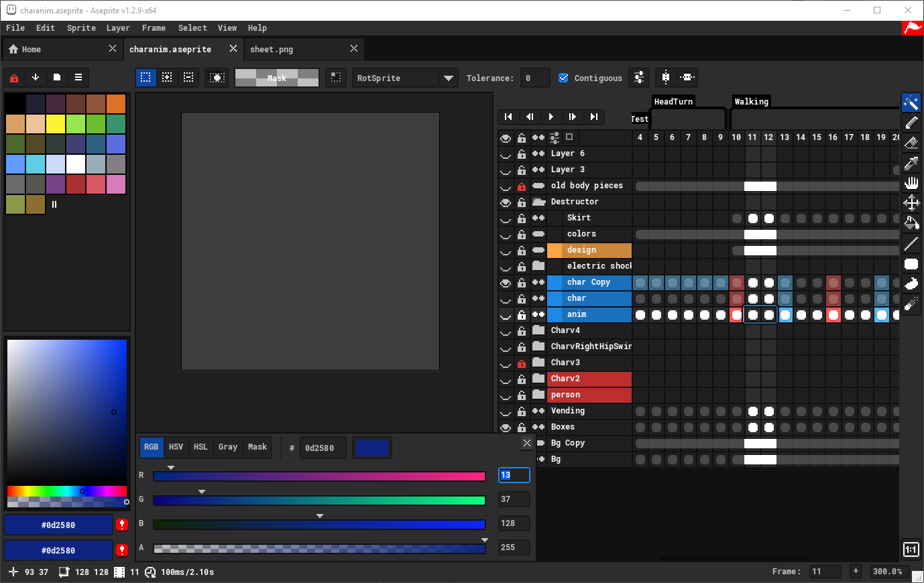
Task: Open the palette presets button
Action: point(57,78)
